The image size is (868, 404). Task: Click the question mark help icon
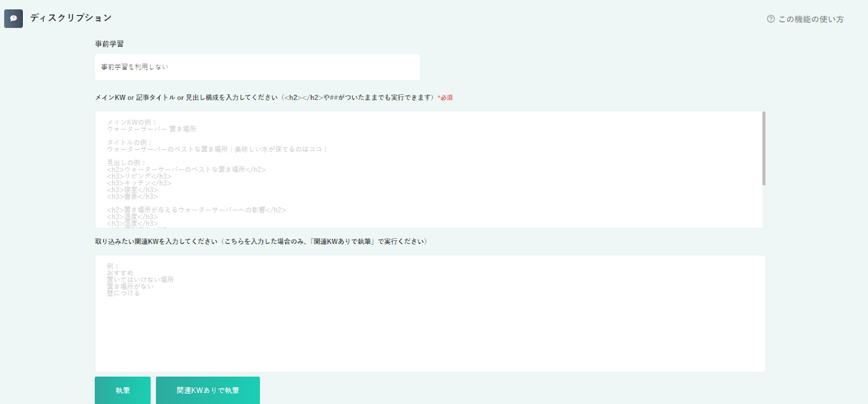click(x=771, y=19)
